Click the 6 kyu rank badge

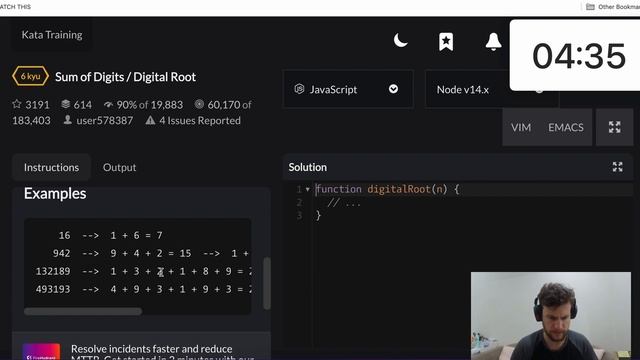click(30, 76)
